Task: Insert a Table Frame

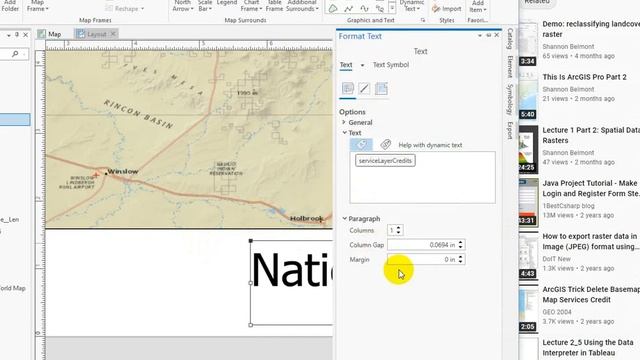Action: [x=274, y=6]
